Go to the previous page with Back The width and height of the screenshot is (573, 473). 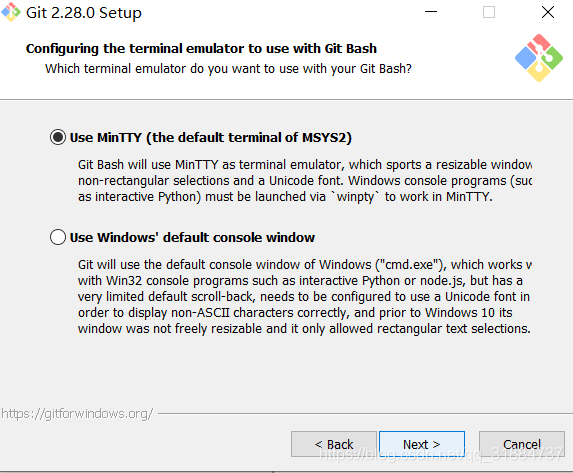(x=334, y=444)
